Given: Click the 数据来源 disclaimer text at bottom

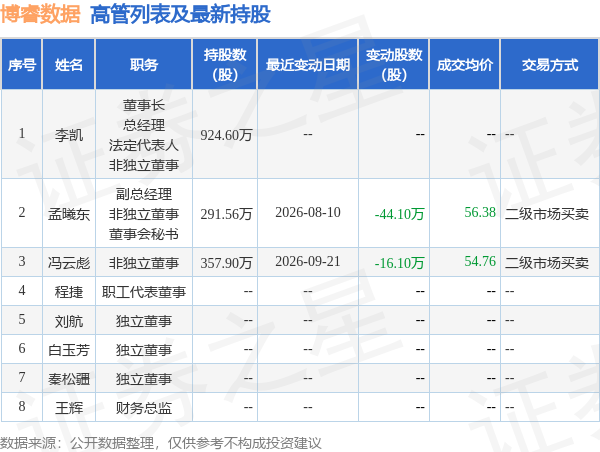Looking at the screenshot, I should (x=161, y=443).
